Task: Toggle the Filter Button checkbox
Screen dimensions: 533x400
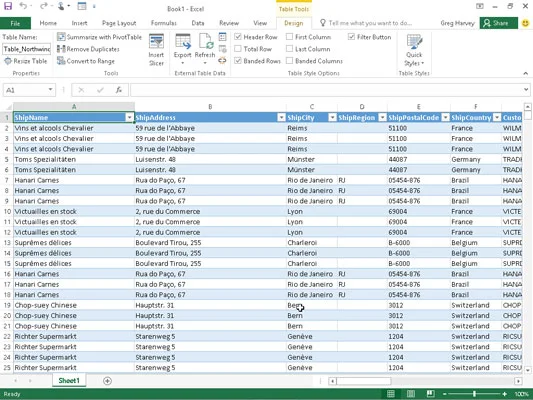Action: coord(351,37)
